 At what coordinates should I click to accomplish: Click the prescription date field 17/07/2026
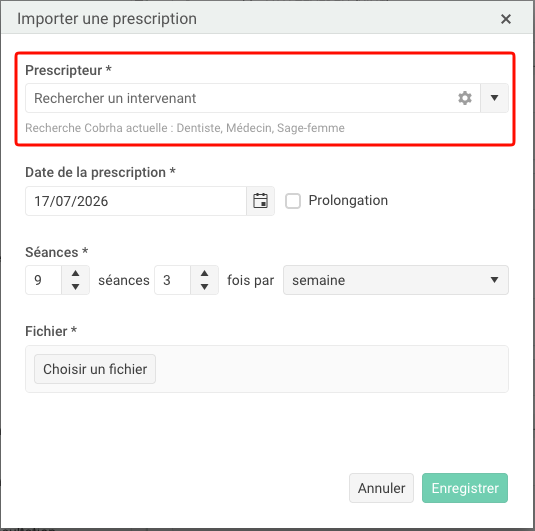(x=136, y=201)
